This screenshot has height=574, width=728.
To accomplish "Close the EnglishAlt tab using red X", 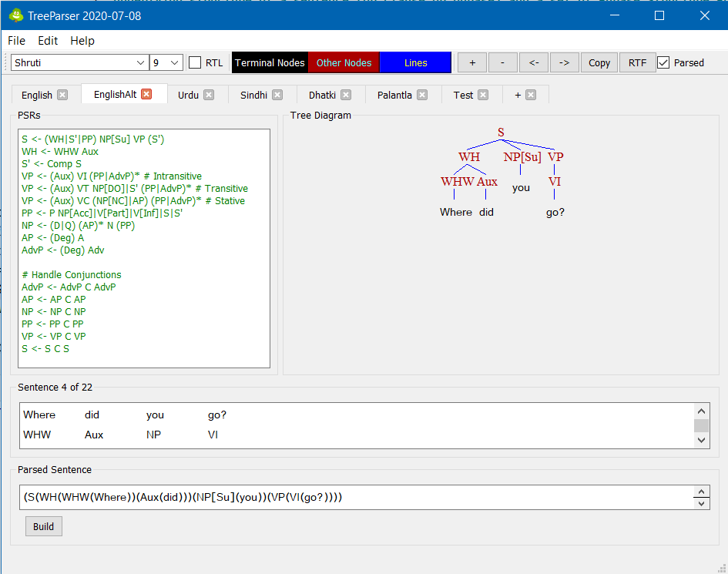I will (146, 94).
